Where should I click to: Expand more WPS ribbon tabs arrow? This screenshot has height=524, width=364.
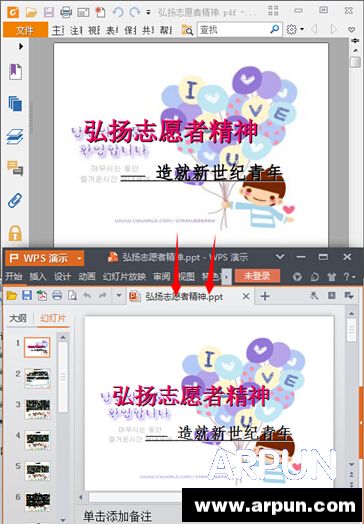click(227, 277)
